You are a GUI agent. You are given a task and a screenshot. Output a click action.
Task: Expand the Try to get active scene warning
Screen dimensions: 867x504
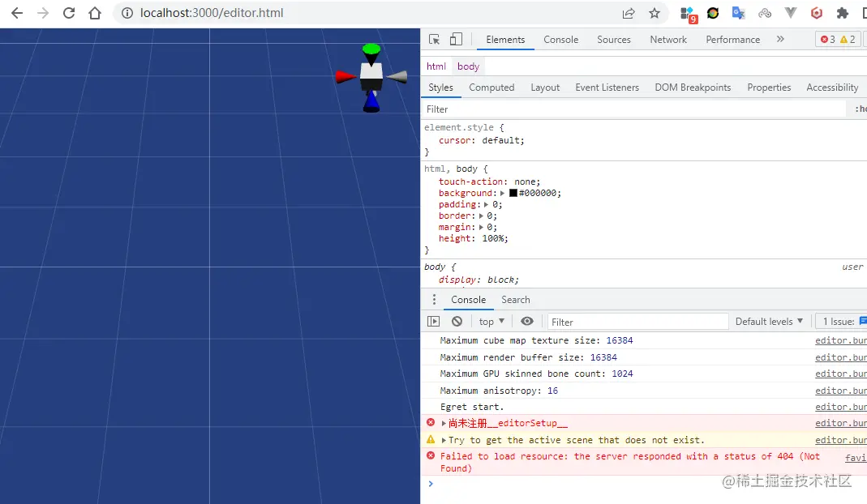(444, 441)
